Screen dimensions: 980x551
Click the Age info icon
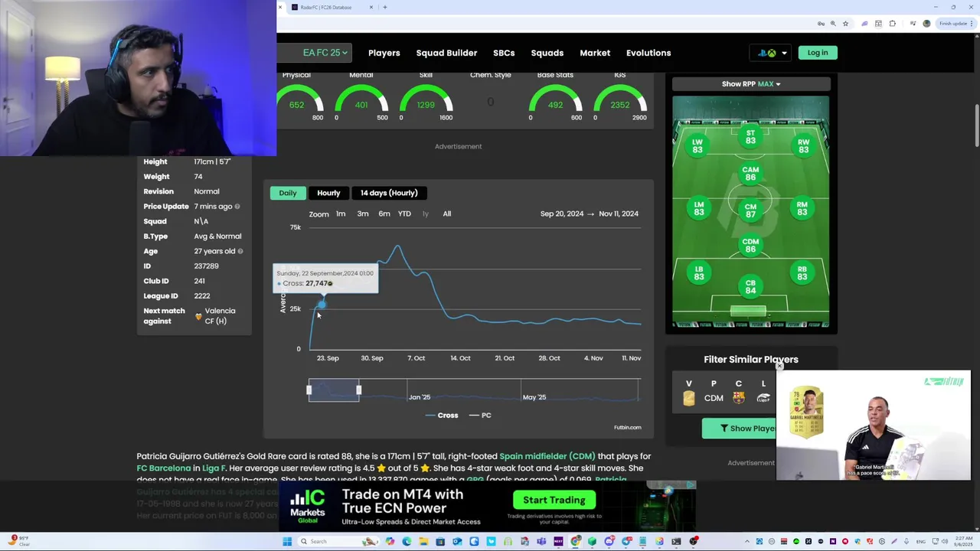click(x=240, y=251)
